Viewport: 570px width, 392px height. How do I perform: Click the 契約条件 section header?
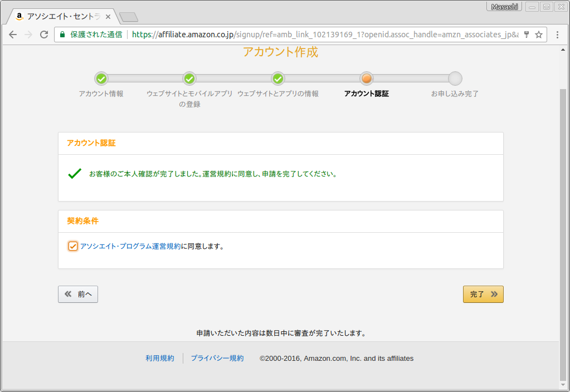pos(83,221)
